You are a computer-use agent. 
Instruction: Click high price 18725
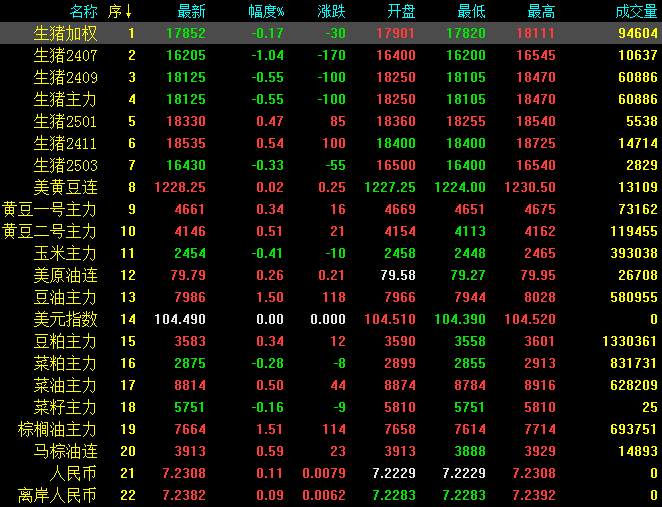click(536, 143)
